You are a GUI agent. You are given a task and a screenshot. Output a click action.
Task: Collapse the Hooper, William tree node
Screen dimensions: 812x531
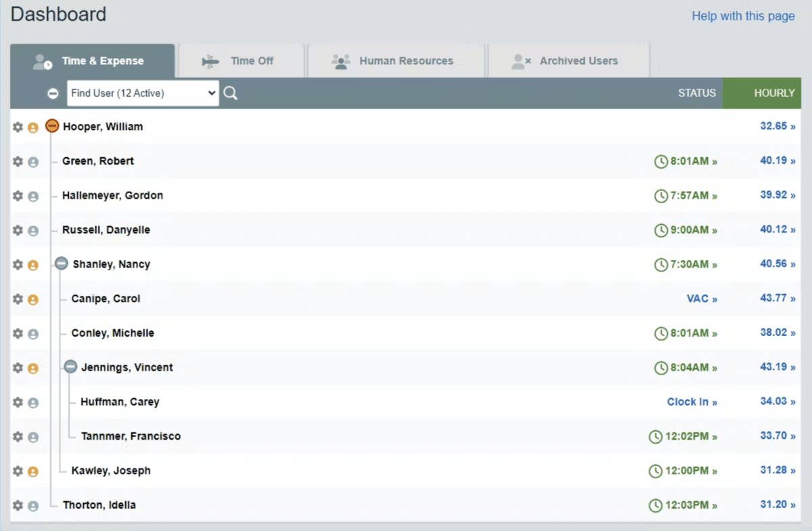(52, 126)
